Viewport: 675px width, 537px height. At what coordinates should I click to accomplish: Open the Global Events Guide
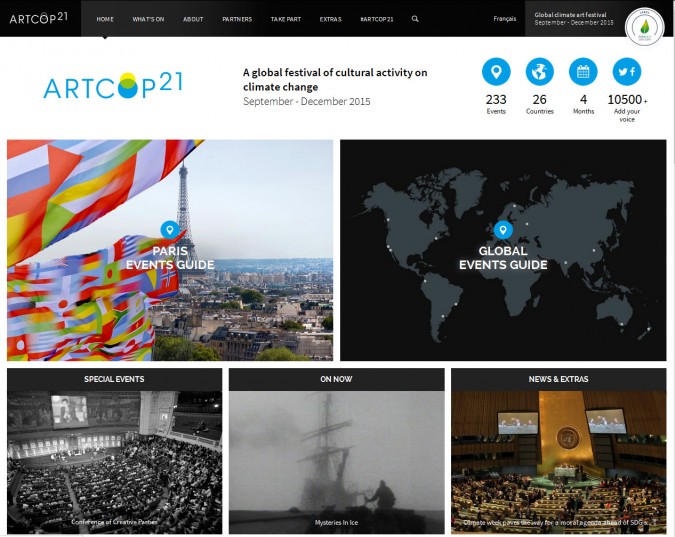pos(503,250)
